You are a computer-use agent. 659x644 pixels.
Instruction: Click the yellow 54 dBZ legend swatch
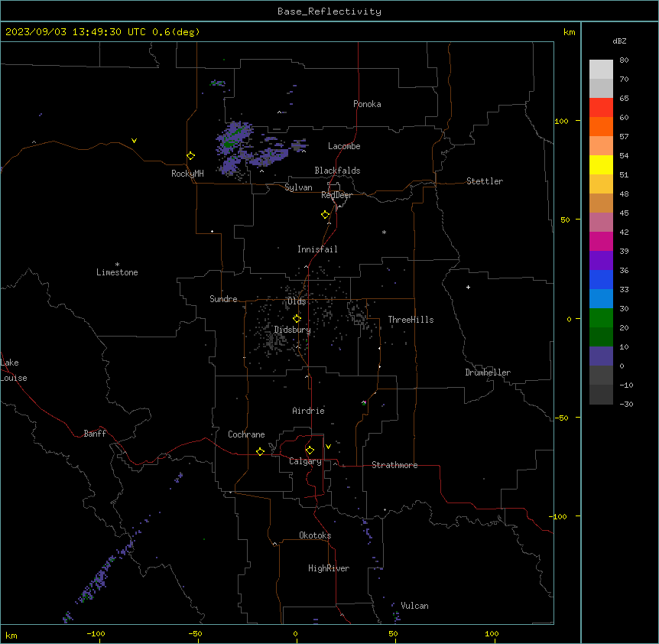(601, 164)
